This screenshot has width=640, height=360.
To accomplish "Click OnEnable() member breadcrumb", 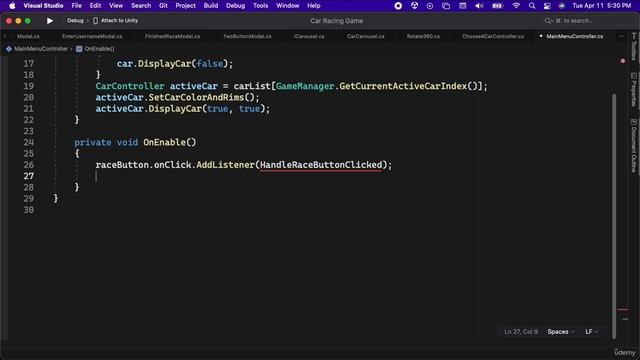I will pyautogui.click(x=95, y=49).
